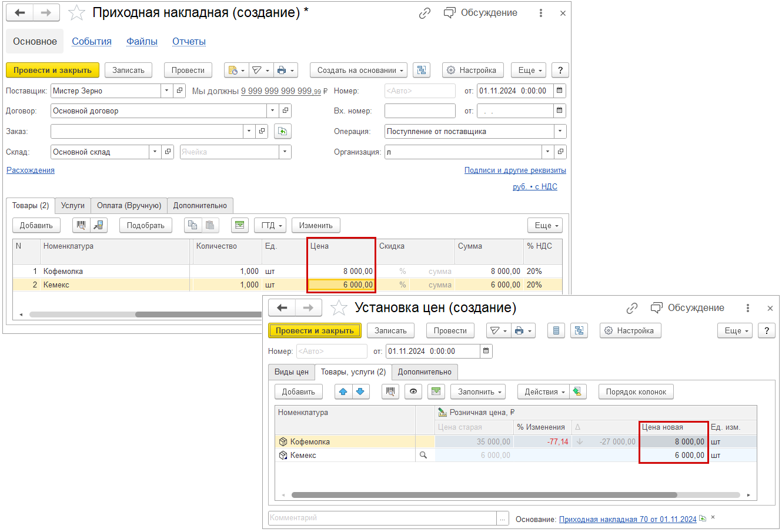Toggle favorite star for Приходная накладная

(77, 13)
